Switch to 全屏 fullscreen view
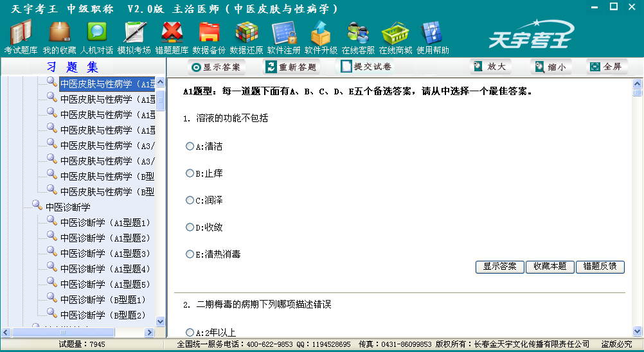Image resolution: width=644 pixels, height=352 pixels. tap(607, 66)
